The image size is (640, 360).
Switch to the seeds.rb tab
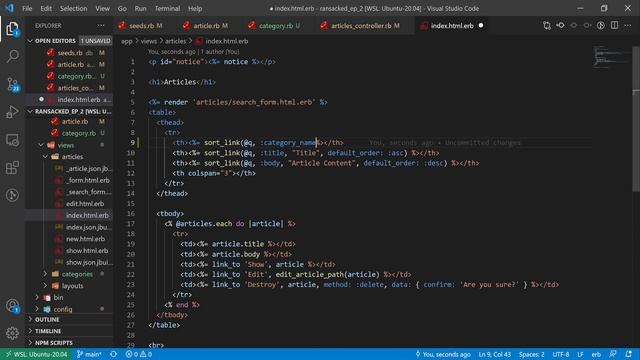pyautogui.click(x=141, y=26)
